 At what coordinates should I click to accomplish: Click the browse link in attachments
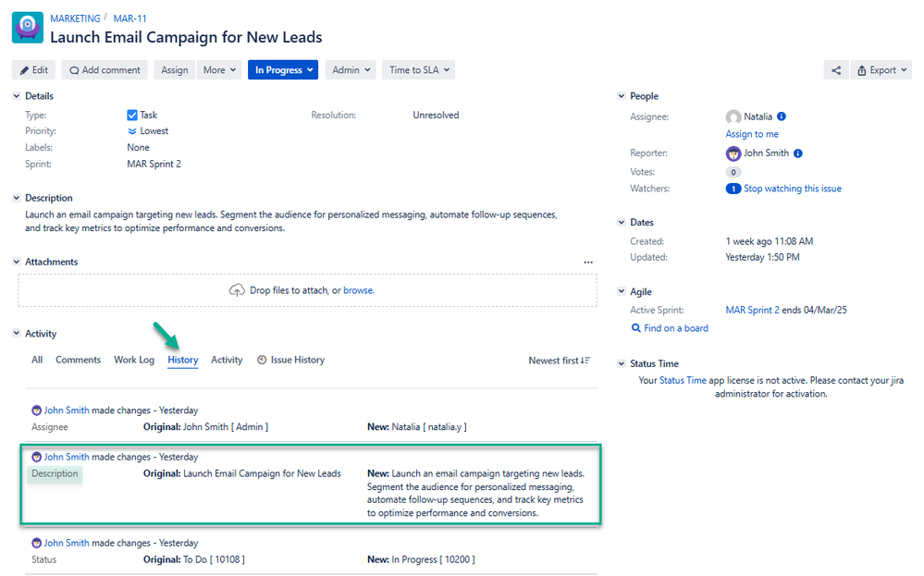coord(358,290)
